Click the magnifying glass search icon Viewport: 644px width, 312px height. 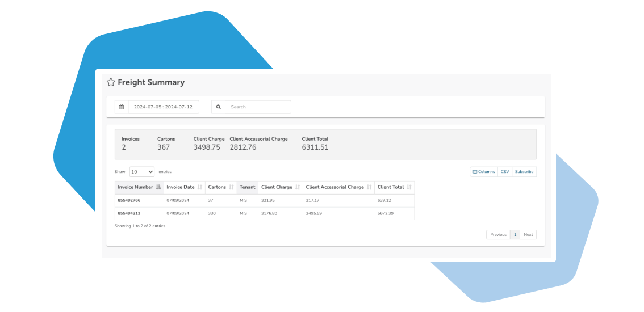pos(219,107)
